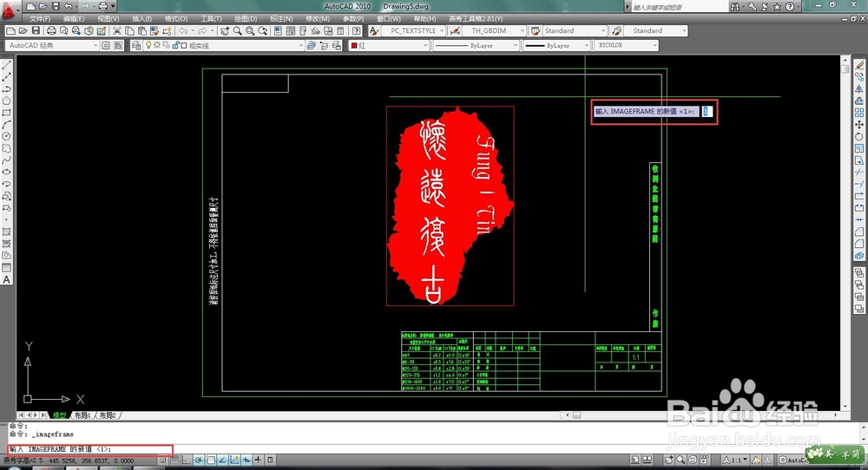Switch to the 布局1 layout tab
Viewport: 868px width, 470px height.
pyautogui.click(x=82, y=415)
